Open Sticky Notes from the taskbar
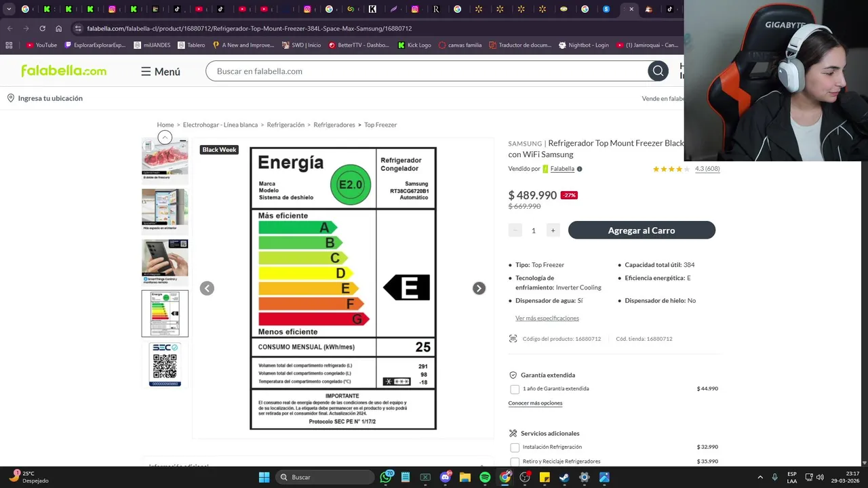Screen dimensions: 868x488 545,477
